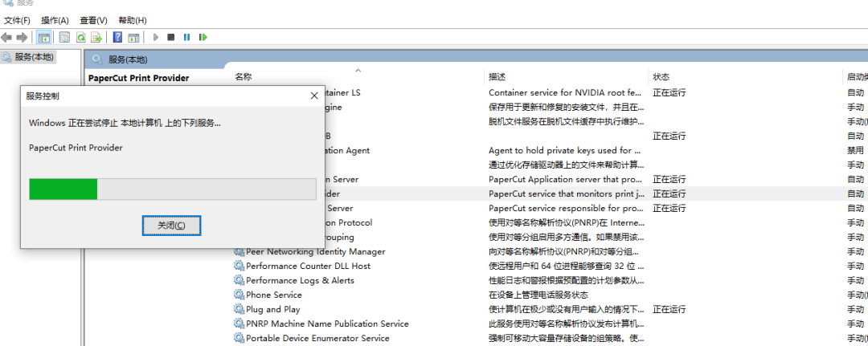The width and height of the screenshot is (868, 346).
Task: Click the gear icon of PNRP Machine Name Publication Service
Action: coord(239,324)
